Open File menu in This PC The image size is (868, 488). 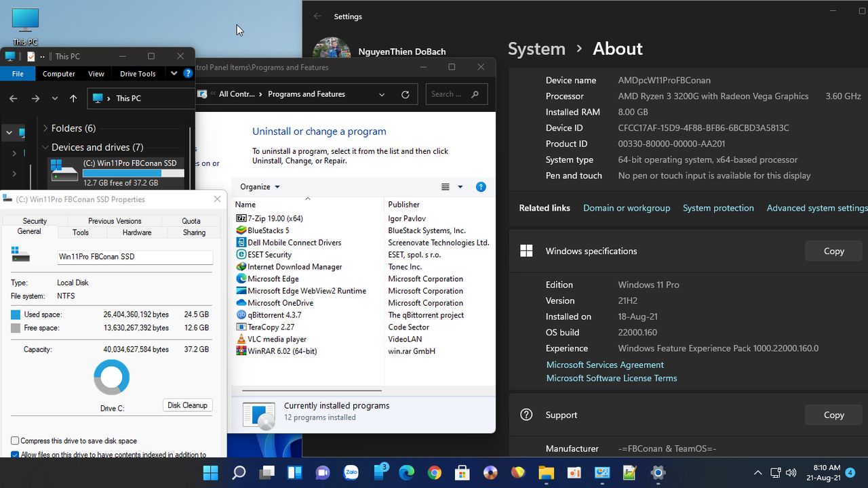coord(18,73)
